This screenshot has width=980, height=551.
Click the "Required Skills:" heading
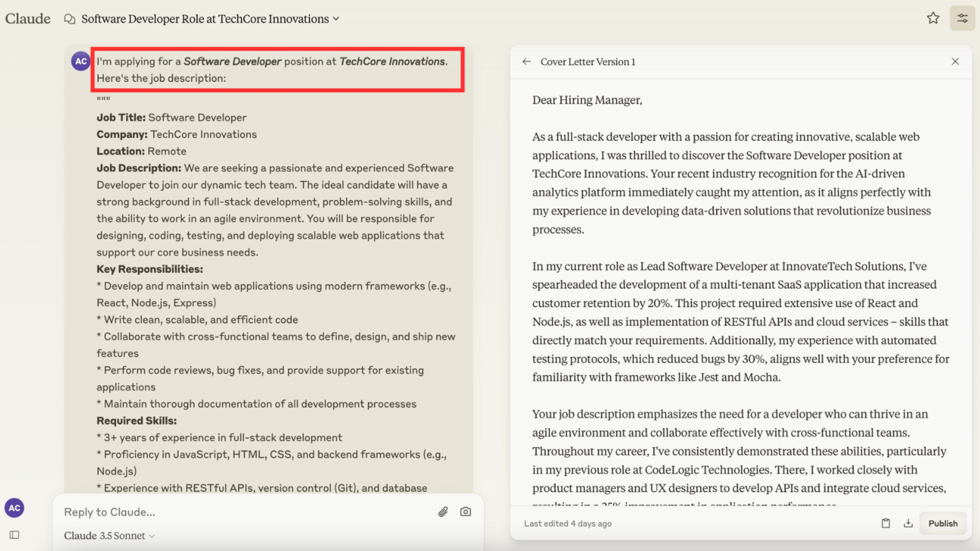pyautogui.click(x=137, y=421)
